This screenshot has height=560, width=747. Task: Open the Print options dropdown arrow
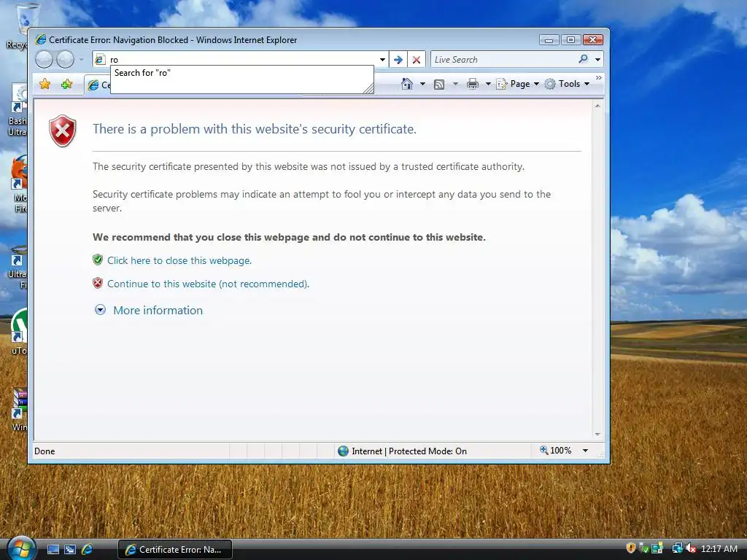[x=488, y=84]
